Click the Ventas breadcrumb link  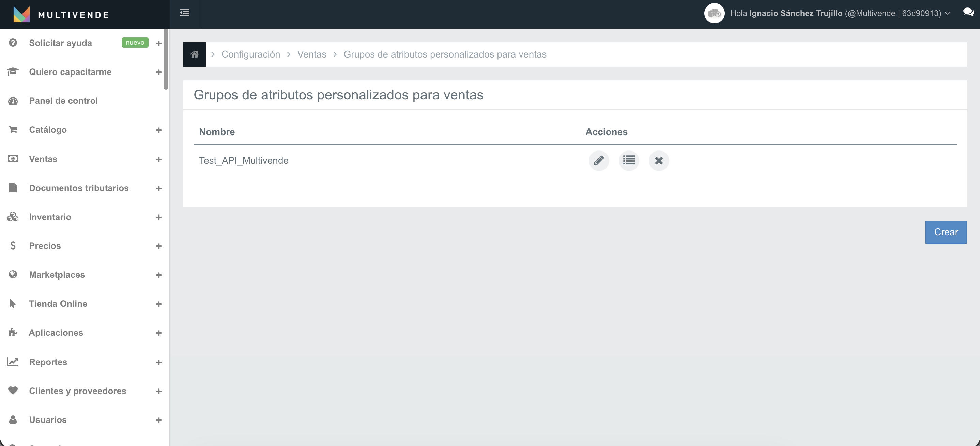[x=311, y=54]
